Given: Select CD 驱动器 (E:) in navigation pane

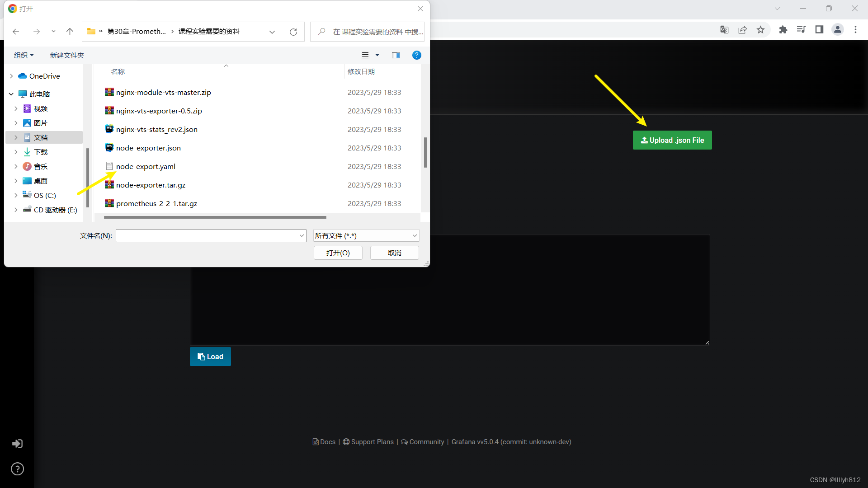Looking at the screenshot, I should [x=55, y=210].
